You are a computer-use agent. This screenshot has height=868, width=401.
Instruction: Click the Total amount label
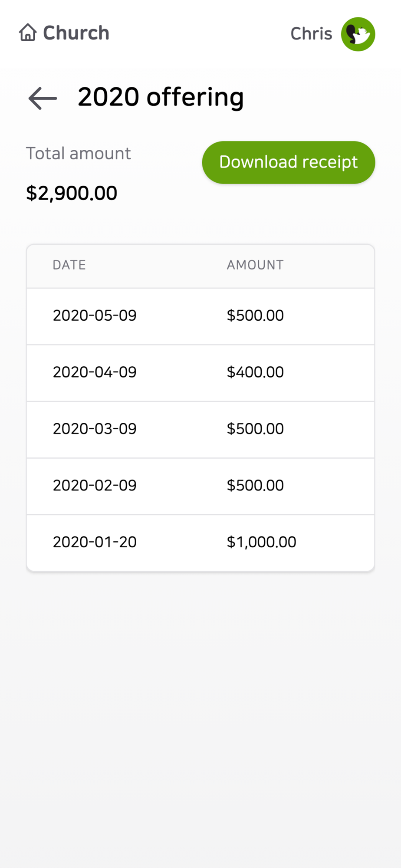tap(78, 153)
